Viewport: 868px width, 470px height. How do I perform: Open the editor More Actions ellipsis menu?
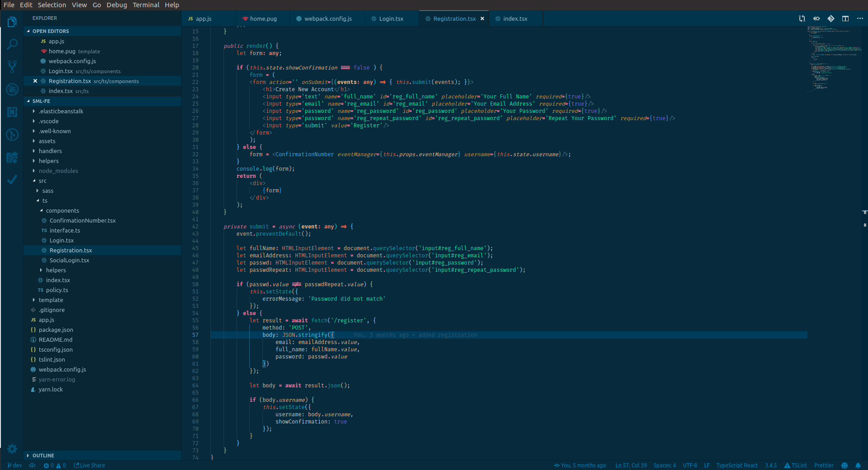click(860, 19)
